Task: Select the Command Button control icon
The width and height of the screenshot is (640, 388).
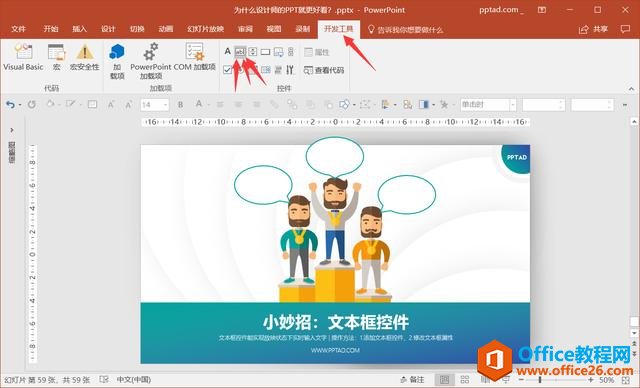Action: [265, 52]
